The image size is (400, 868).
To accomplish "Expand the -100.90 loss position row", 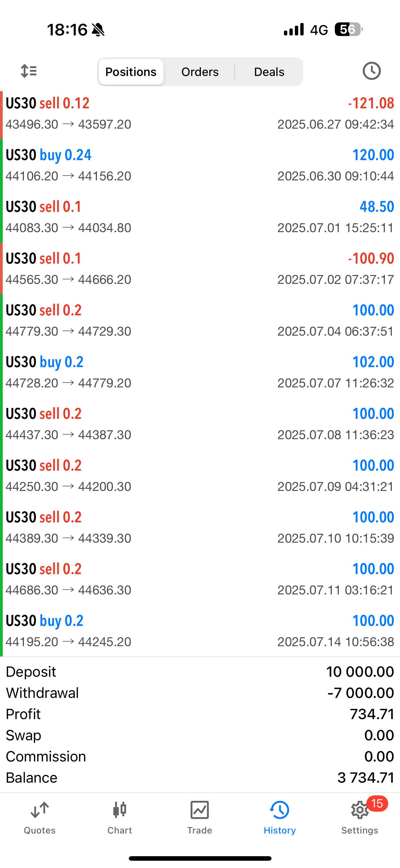I will (200, 268).
